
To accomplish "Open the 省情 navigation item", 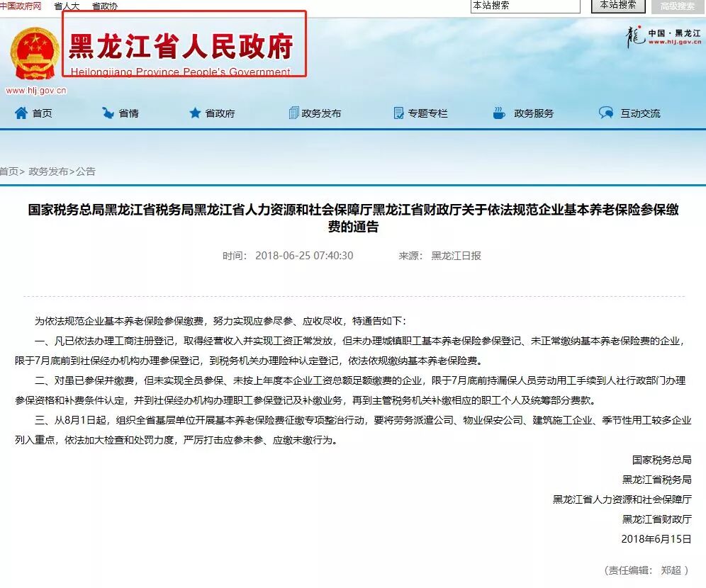I will coord(129,113).
